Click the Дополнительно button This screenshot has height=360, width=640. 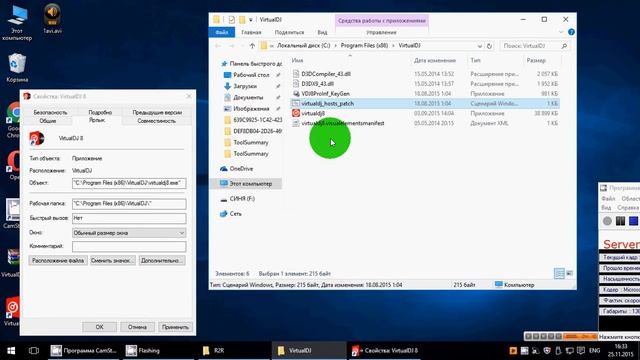(x=162, y=260)
